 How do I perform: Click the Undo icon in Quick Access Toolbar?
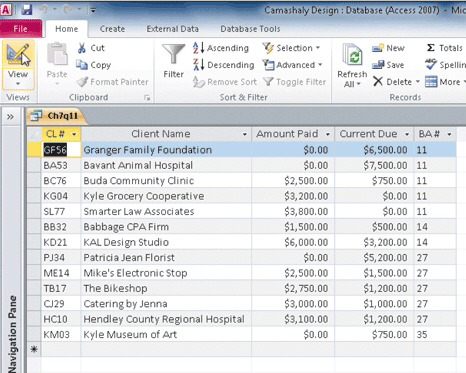44,10
